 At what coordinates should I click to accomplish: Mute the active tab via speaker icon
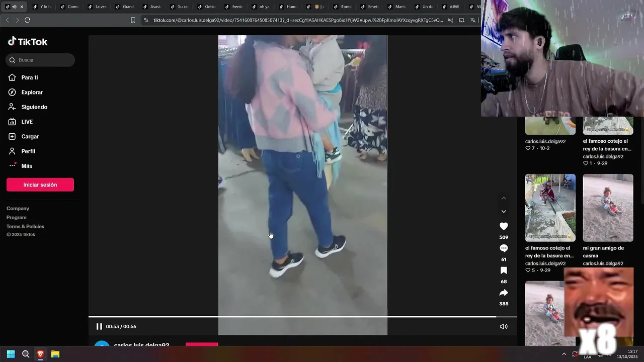pyautogui.click(x=14, y=7)
